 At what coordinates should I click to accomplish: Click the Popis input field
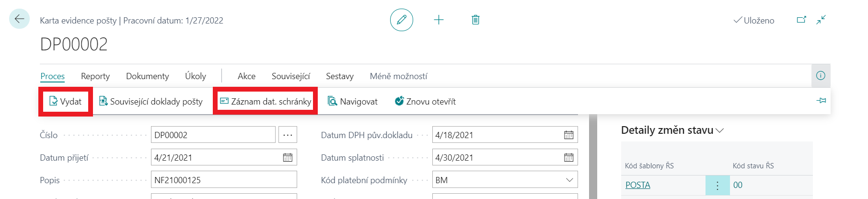[x=224, y=180]
